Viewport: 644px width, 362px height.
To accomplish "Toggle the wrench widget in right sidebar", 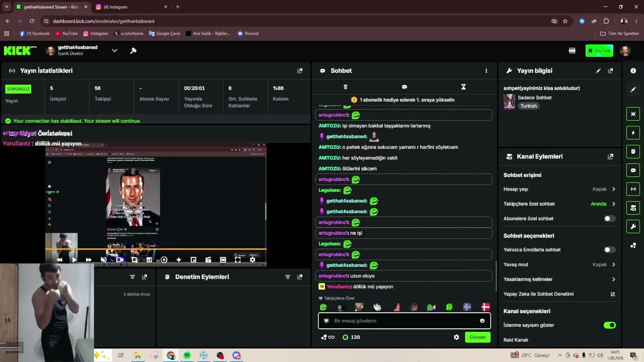I will click(633, 226).
